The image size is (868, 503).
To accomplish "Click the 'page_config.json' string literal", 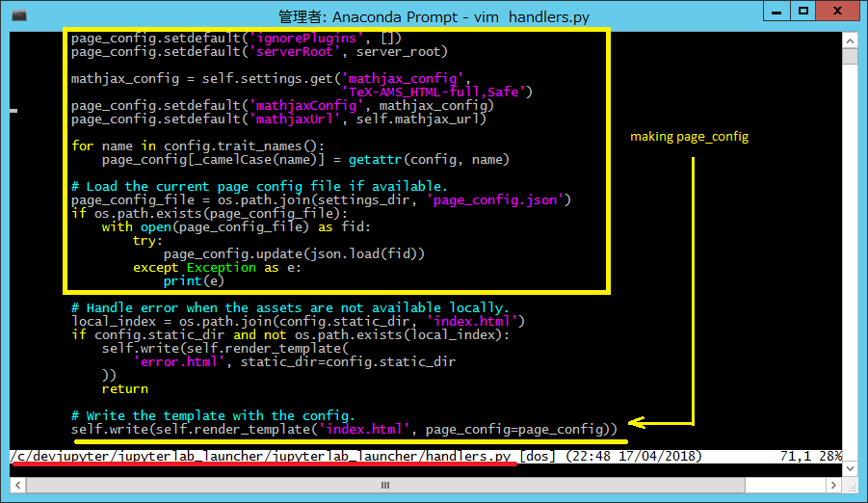I will click(x=495, y=200).
